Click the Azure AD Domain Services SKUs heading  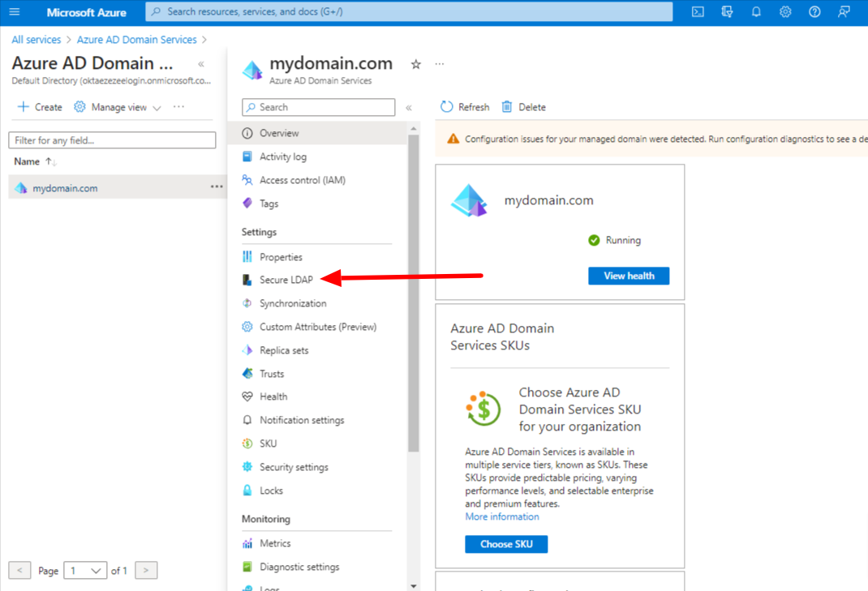(502, 336)
